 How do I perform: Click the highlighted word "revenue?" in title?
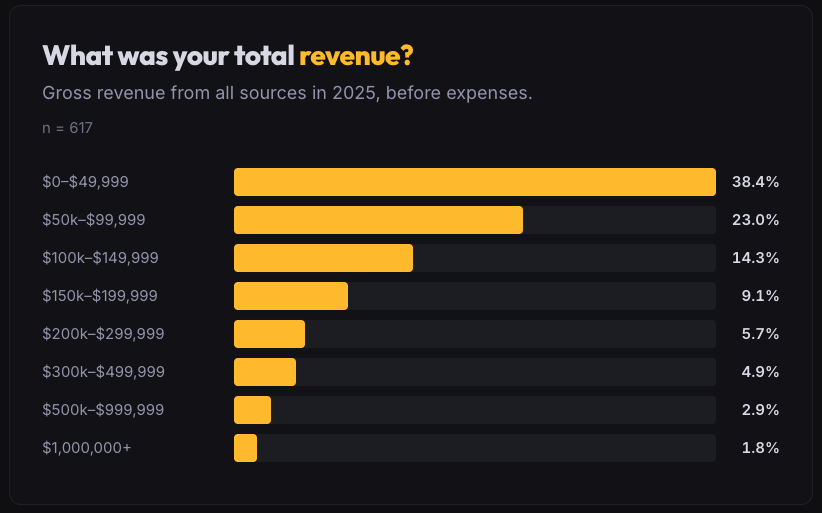coord(356,56)
